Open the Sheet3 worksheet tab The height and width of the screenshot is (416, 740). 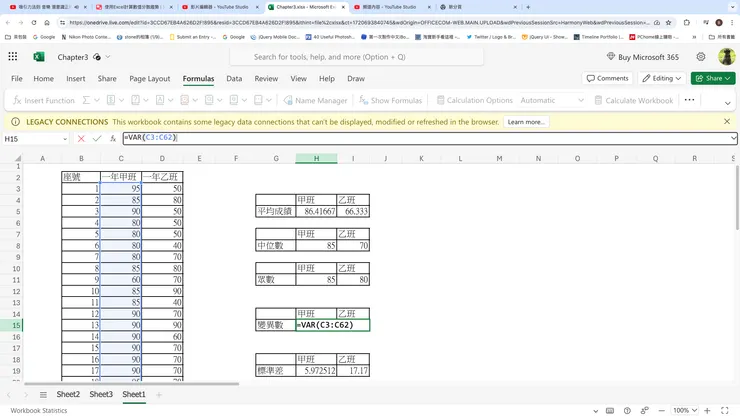tap(101, 394)
